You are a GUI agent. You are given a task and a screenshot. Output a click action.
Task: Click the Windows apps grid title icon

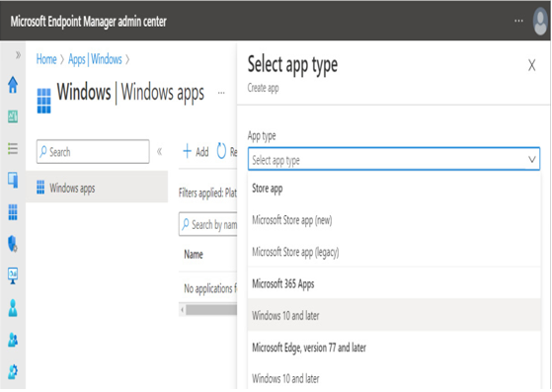[x=44, y=101]
